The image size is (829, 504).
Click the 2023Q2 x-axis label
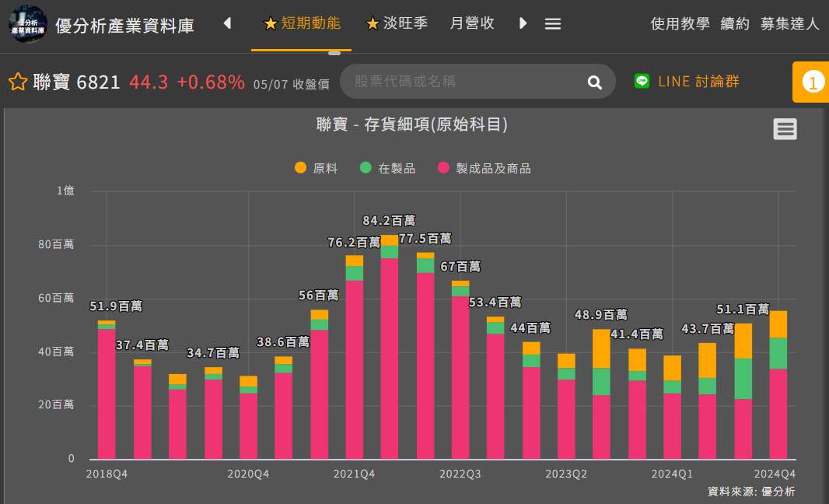(566, 474)
